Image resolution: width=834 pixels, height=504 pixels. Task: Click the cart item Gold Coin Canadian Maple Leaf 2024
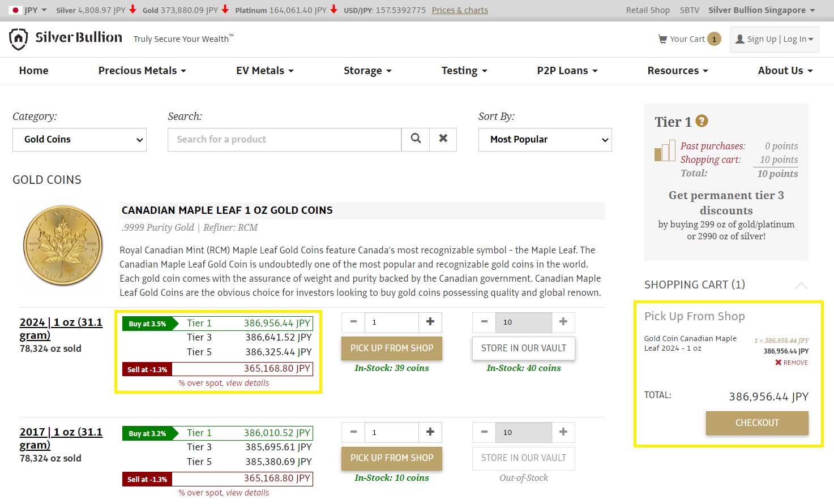(690, 343)
